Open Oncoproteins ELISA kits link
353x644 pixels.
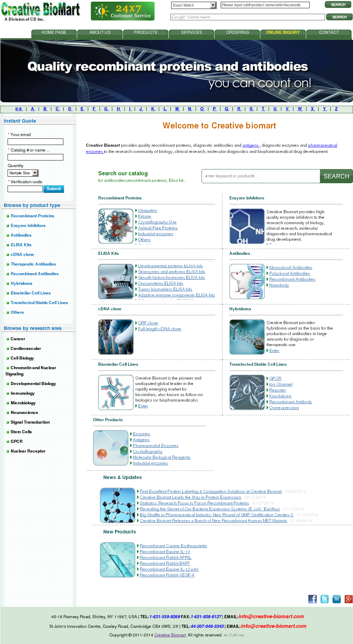pos(160,283)
